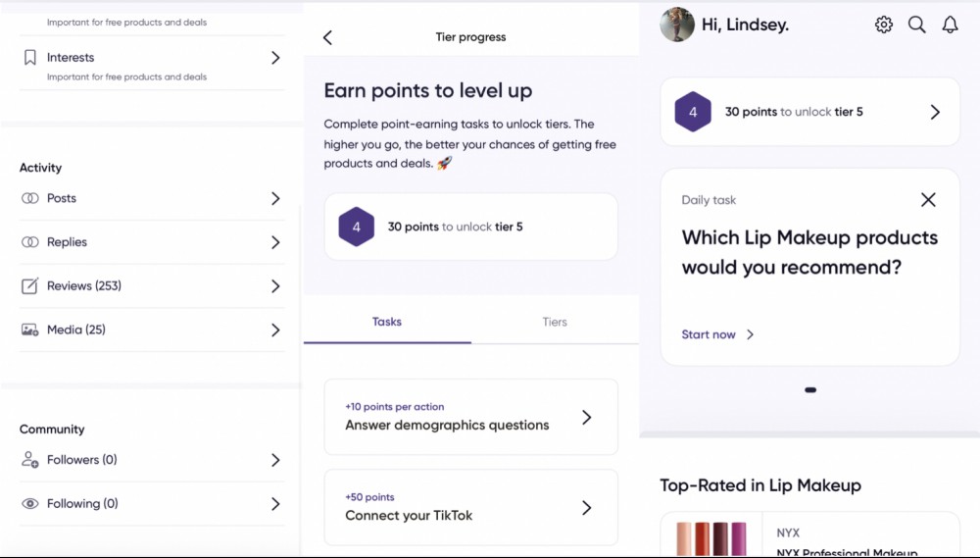
Task: Expand the Replies row chevron
Action: [275, 242]
